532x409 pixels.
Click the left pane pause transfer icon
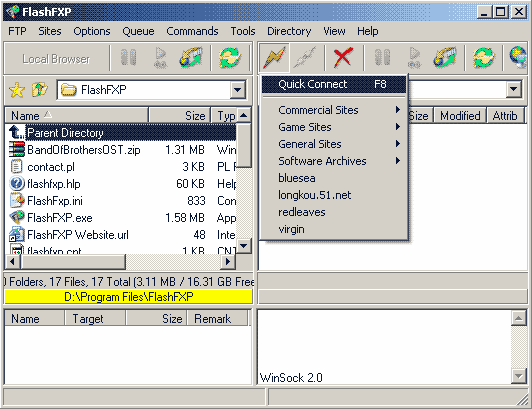(129, 58)
